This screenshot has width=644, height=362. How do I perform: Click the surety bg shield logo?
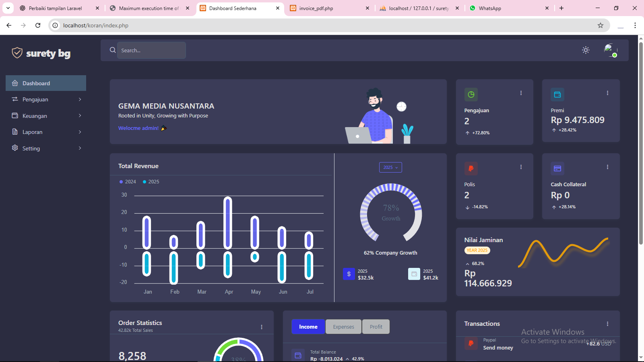coord(17,52)
